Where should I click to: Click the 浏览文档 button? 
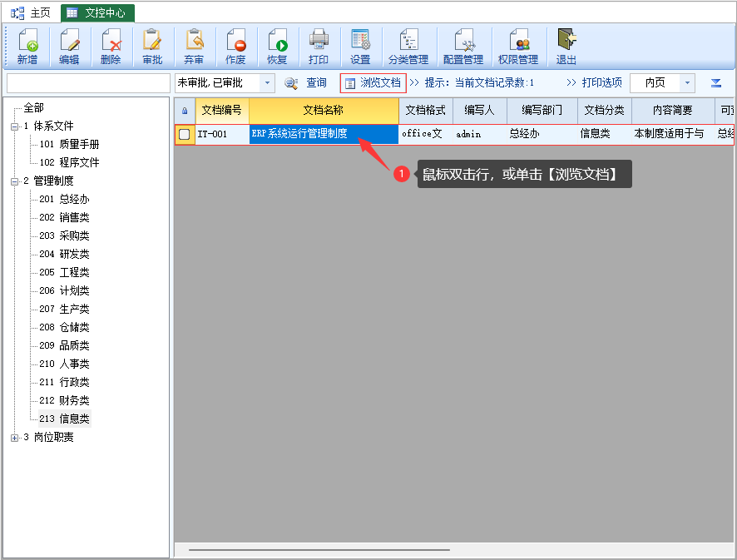tap(373, 83)
